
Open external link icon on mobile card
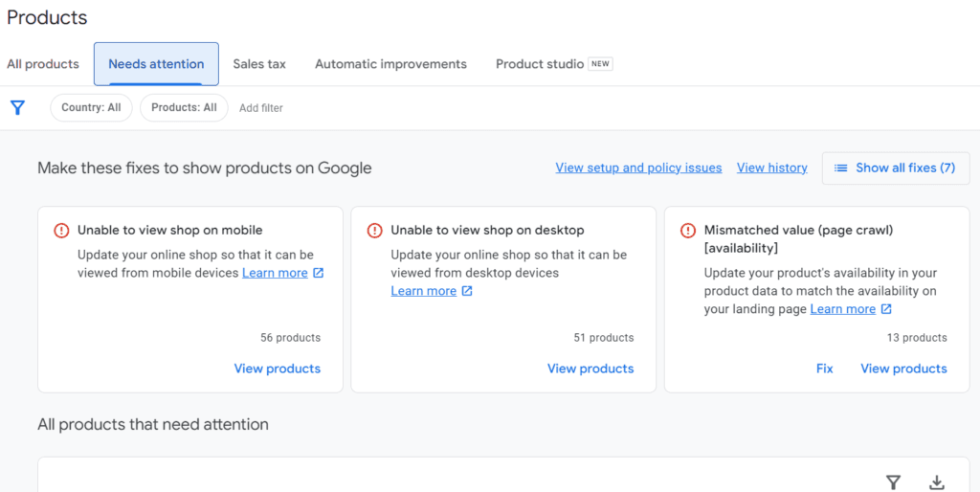[x=318, y=273]
